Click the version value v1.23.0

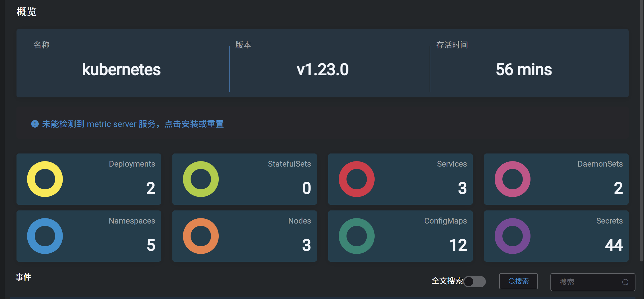click(323, 69)
